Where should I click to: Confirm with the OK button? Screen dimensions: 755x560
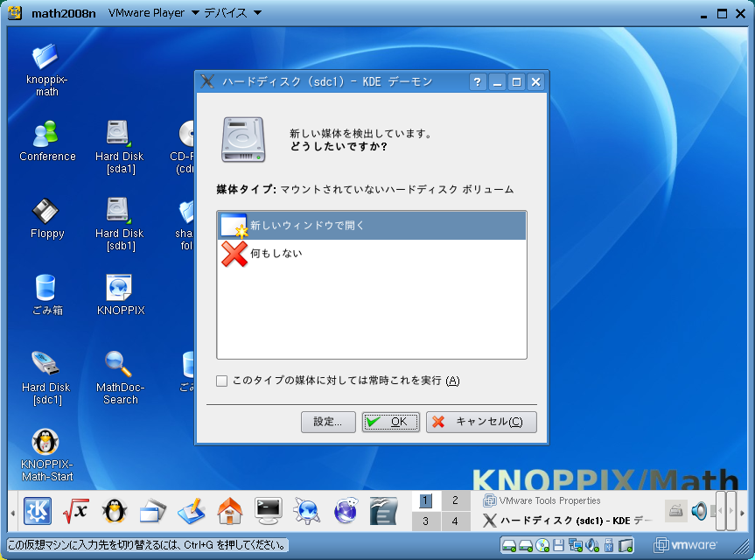[390, 422]
